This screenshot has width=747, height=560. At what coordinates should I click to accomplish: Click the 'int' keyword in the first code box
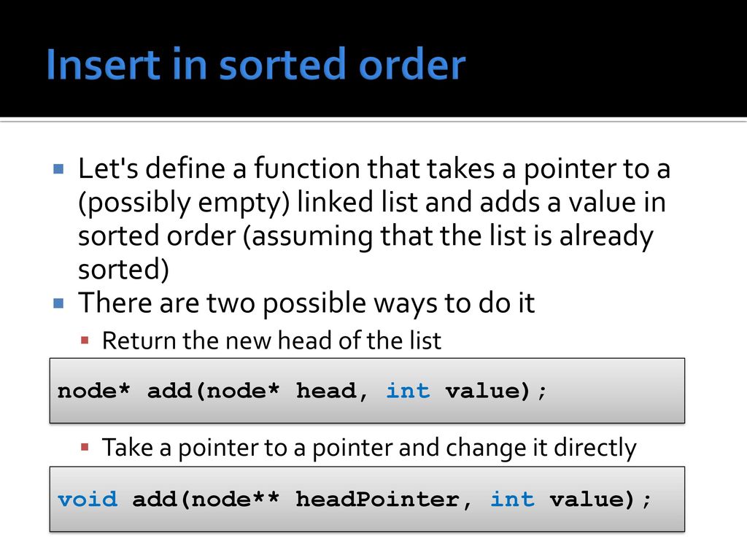(408, 391)
